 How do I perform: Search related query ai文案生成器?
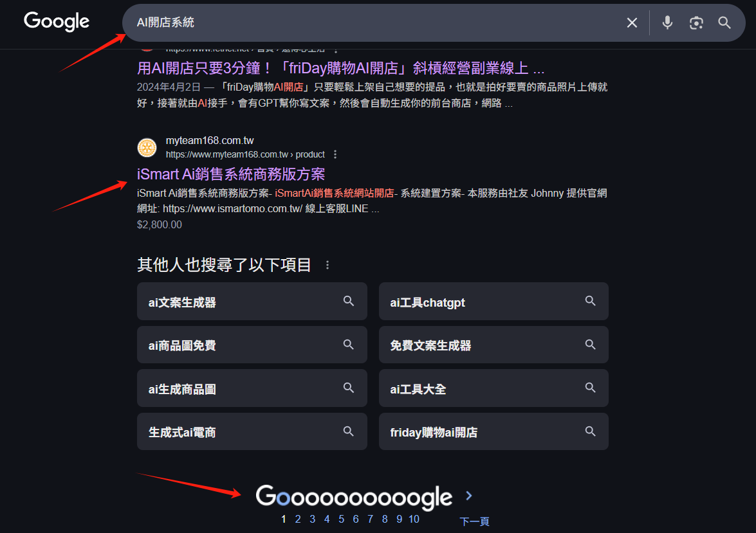(x=252, y=302)
